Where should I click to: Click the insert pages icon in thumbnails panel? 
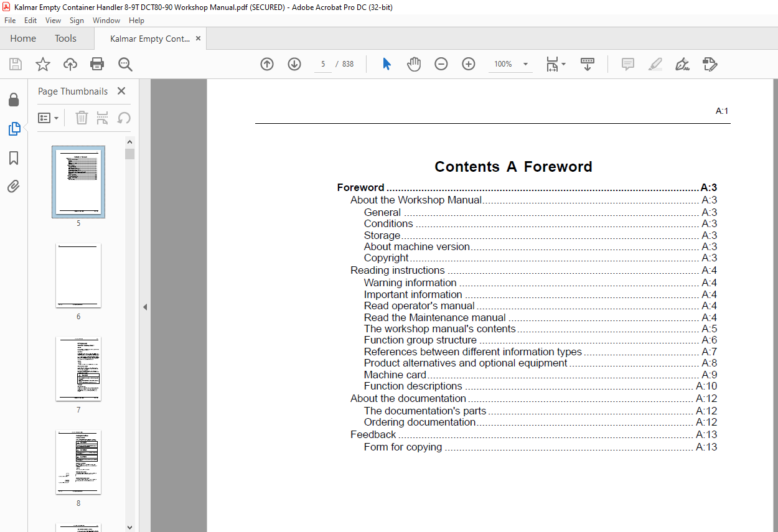103,118
